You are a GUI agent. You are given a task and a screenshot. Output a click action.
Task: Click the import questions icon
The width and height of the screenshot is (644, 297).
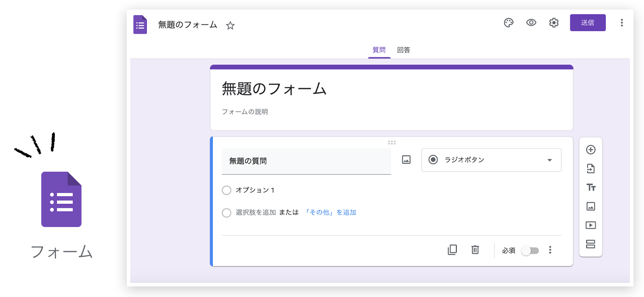pyautogui.click(x=591, y=169)
